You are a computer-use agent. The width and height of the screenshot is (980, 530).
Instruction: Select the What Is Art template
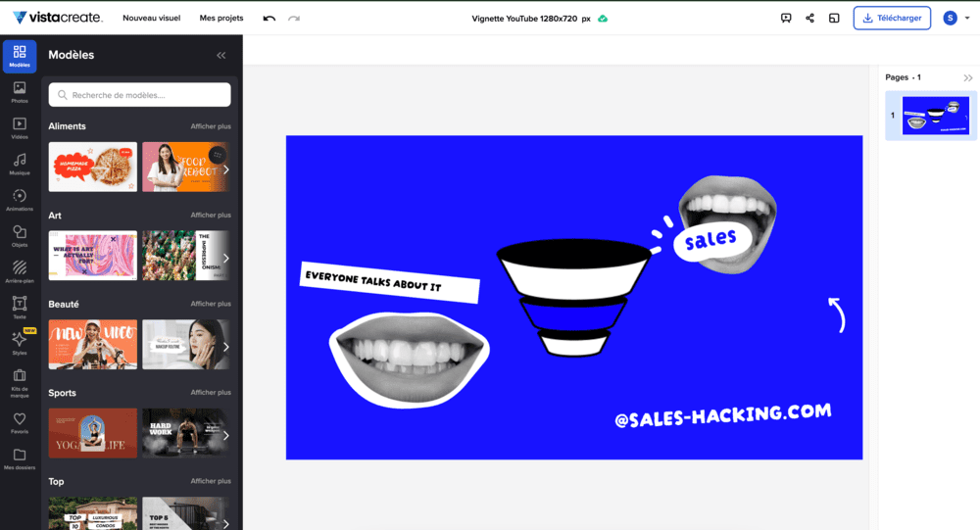92,256
